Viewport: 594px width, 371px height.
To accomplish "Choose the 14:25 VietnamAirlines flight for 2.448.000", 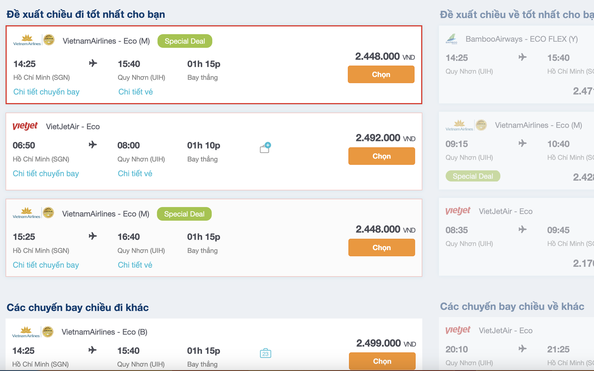I will (381, 74).
